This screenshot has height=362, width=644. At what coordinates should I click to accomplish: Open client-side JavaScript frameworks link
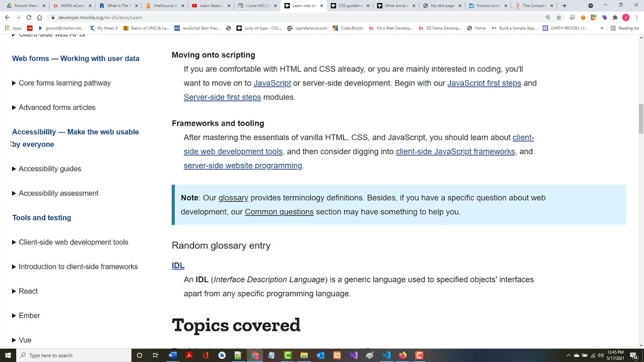455,151
